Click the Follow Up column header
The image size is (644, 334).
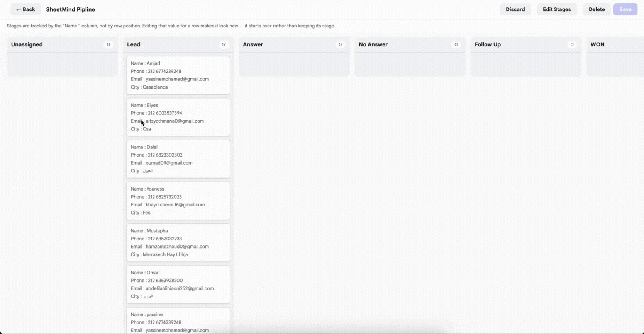coord(488,44)
